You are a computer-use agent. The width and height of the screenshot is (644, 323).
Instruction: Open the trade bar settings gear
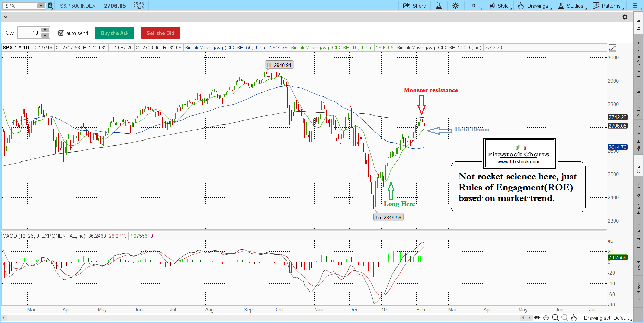(x=625, y=17)
